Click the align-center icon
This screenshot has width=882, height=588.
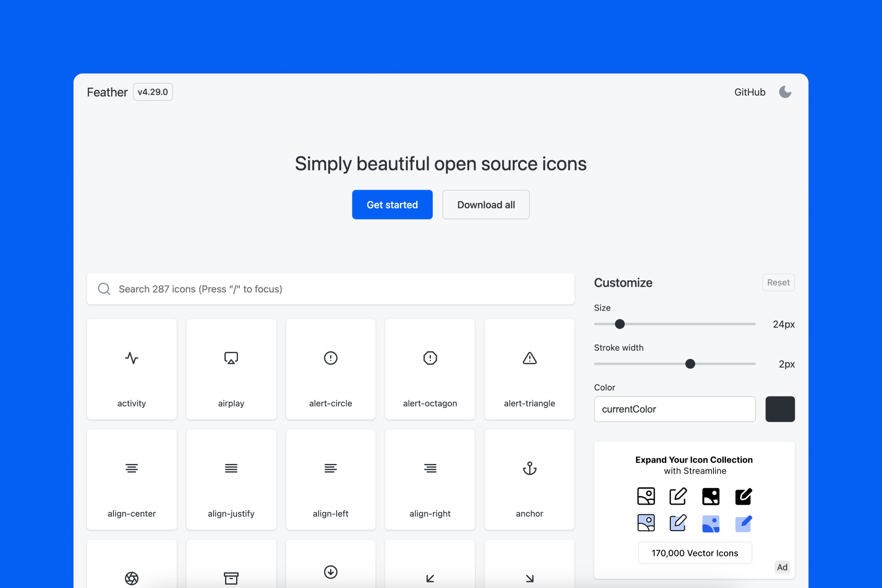pos(131,479)
